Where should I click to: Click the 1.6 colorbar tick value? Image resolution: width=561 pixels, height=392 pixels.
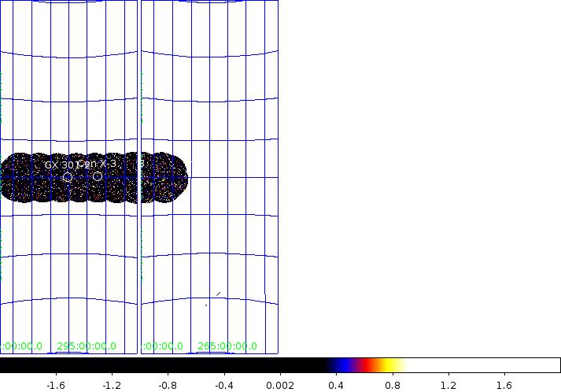tap(504, 386)
